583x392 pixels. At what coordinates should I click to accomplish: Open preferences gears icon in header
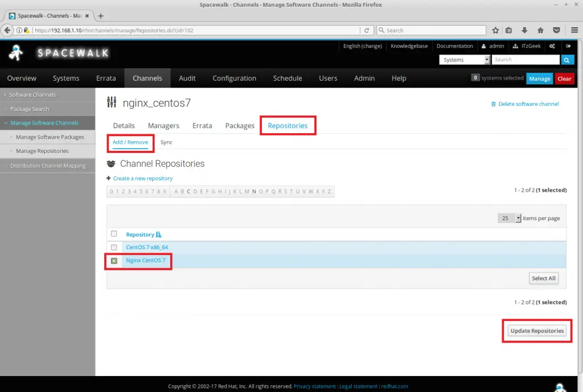click(552, 46)
